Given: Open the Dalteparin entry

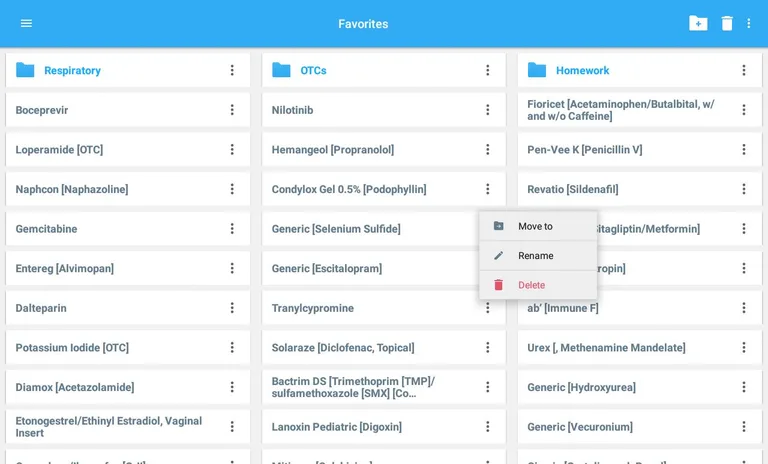Looking at the screenshot, I should [127, 308].
